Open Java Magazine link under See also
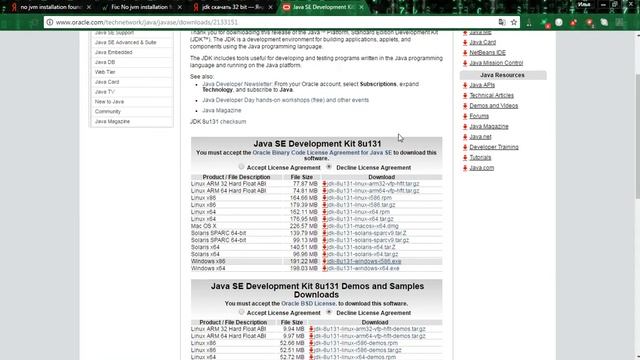The image size is (640, 360). click(222, 110)
